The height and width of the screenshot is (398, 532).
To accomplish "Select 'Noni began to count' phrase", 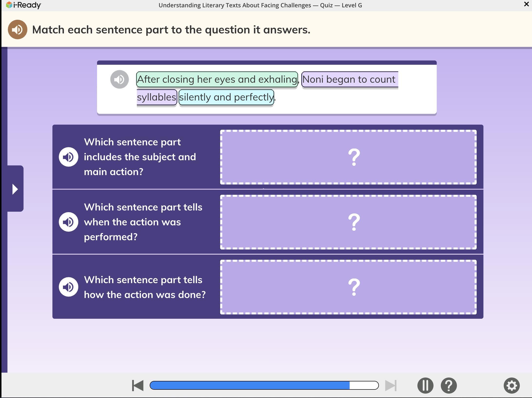I will (349, 79).
